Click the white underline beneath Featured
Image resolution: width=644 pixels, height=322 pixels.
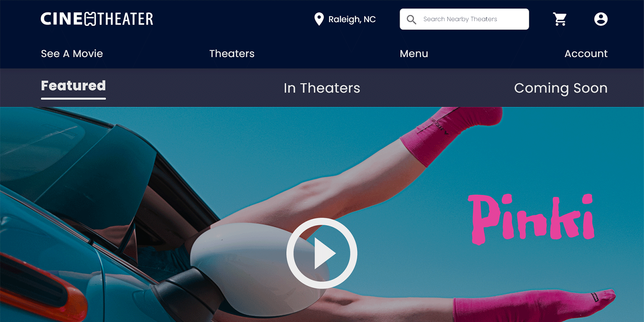coord(73,98)
